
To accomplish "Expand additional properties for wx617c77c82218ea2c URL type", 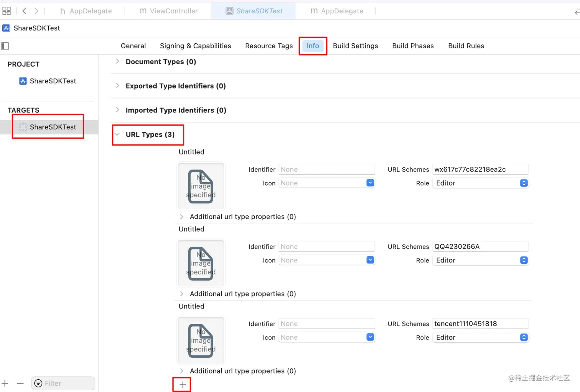I will pos(181,217).
